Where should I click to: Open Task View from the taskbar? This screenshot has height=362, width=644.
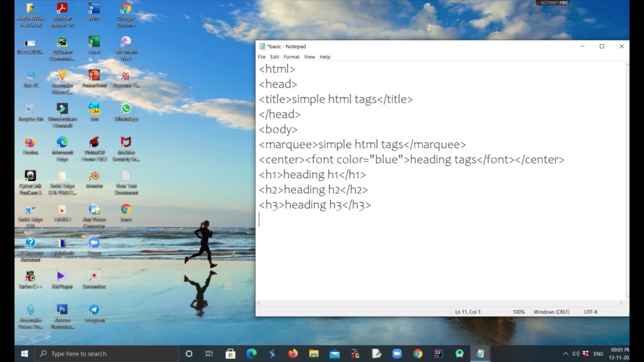[209, 353]
